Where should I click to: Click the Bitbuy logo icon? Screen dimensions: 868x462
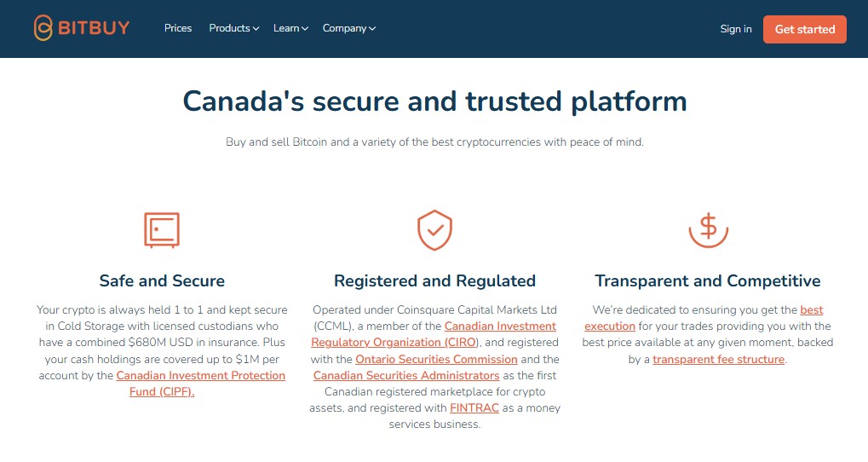click(43, 28)
